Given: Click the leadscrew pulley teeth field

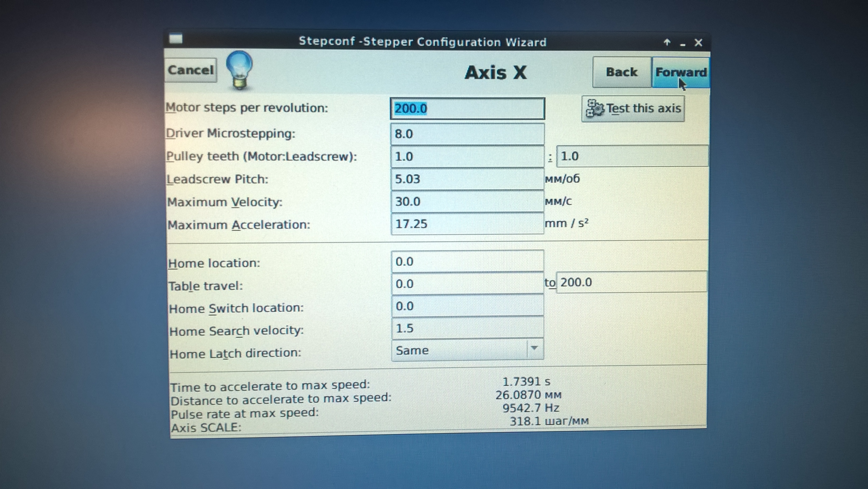Looking at the screenshot, I should pos(632,156).
